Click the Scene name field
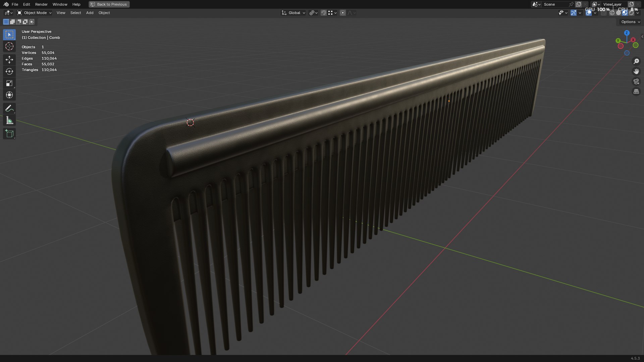Image resolution: width=644 pixels, height=362 pixels. click(555, 4)
